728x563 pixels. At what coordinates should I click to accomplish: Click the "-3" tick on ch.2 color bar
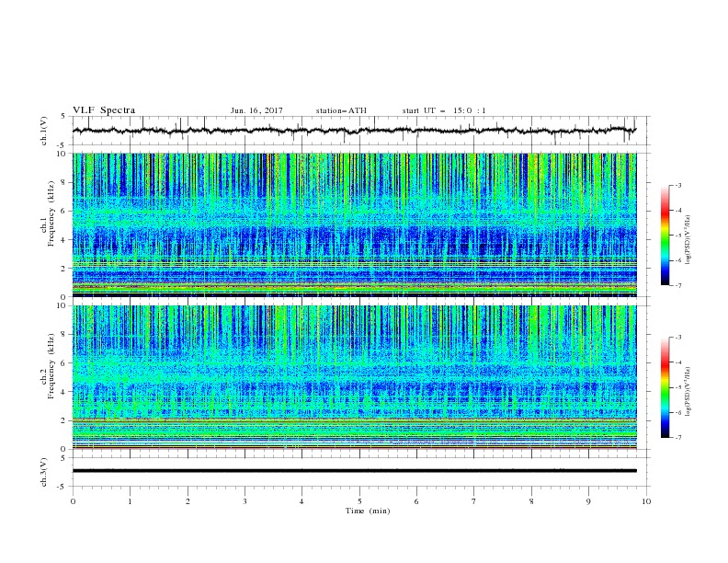tap(677, 338)
